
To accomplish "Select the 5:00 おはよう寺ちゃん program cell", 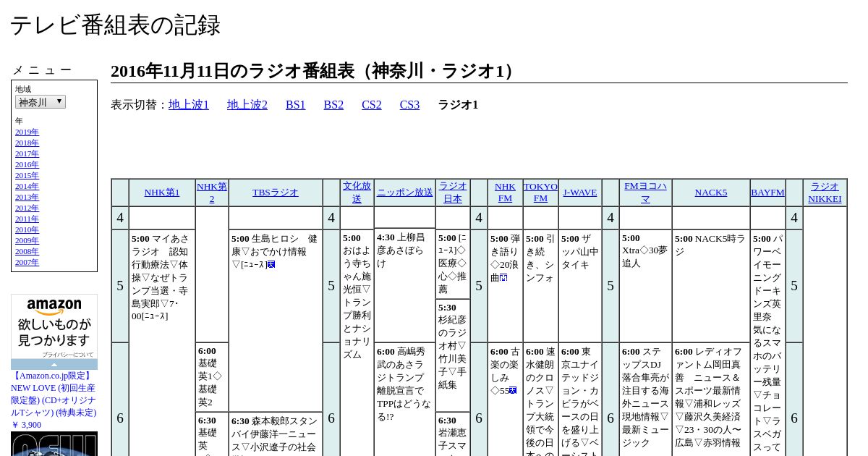I will (357, 343).
